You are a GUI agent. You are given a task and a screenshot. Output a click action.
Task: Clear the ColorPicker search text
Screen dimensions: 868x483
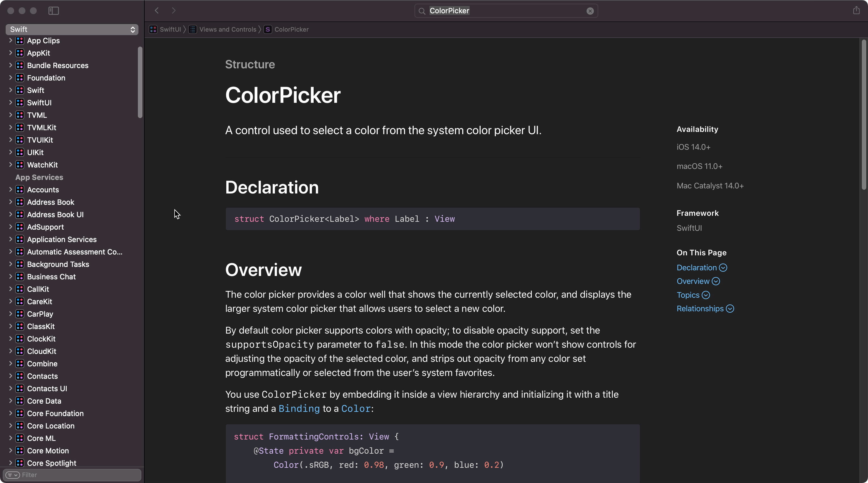[x=590, y=11]
